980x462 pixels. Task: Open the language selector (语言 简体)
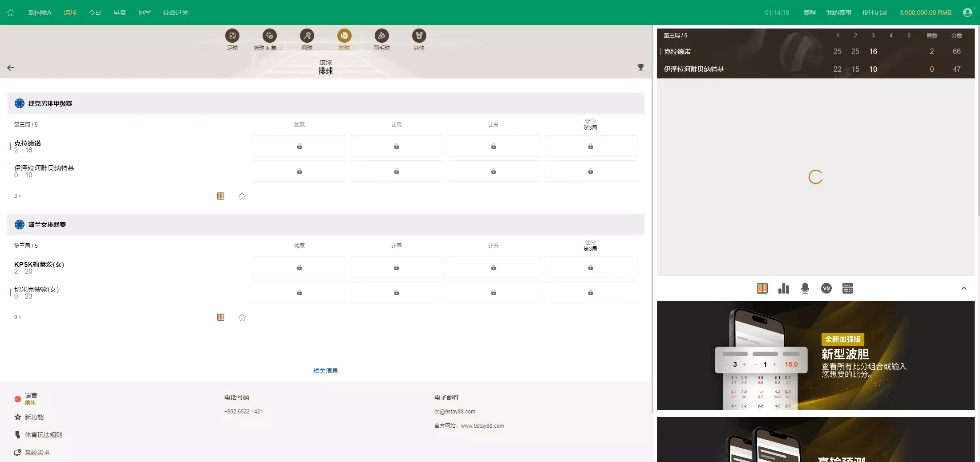30,399
